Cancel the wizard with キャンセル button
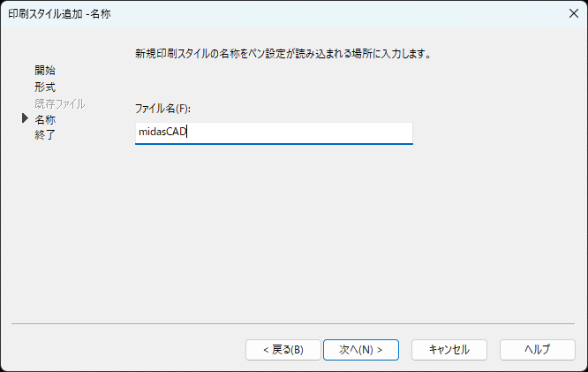Image resolution: width=588 pixels, height=372 pixels. tap(449, 350)
